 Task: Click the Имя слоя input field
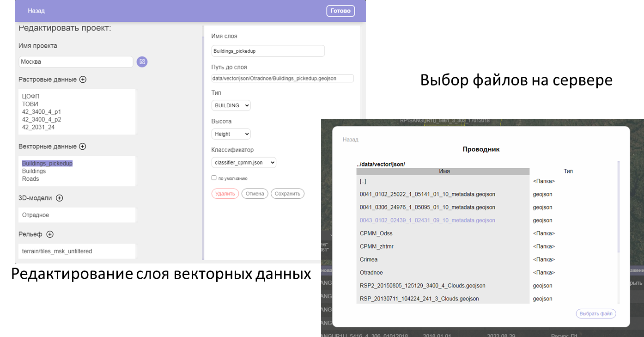click(268, 51)
